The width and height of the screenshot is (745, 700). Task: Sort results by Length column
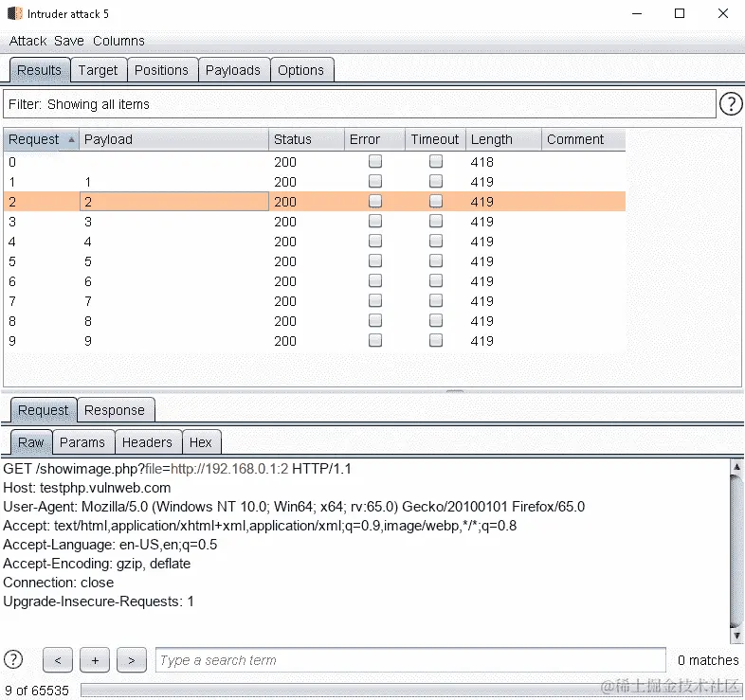(503, 139)
